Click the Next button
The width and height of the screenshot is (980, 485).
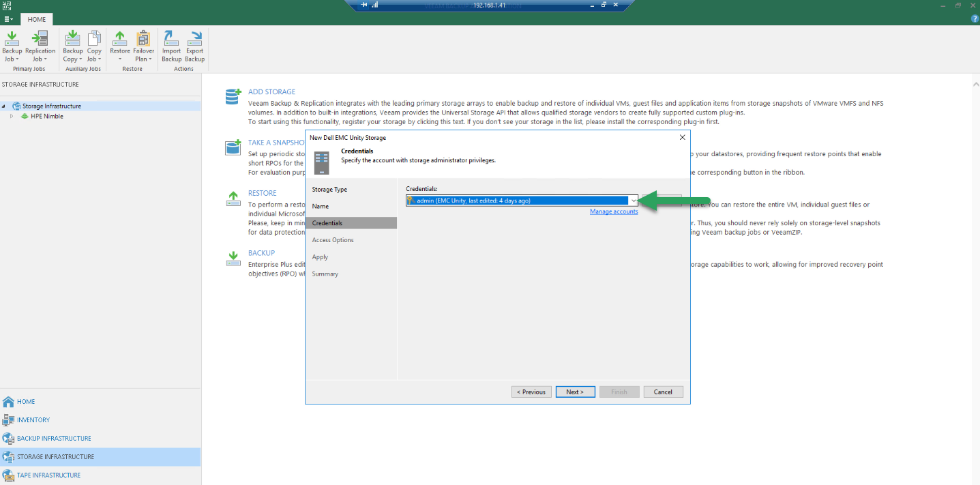575,392
